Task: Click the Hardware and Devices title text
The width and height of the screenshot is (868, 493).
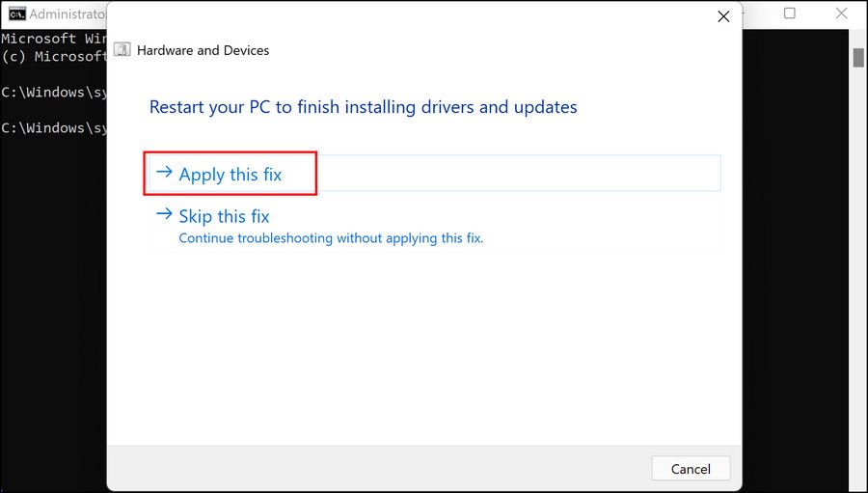Action: tap(203, 50)
